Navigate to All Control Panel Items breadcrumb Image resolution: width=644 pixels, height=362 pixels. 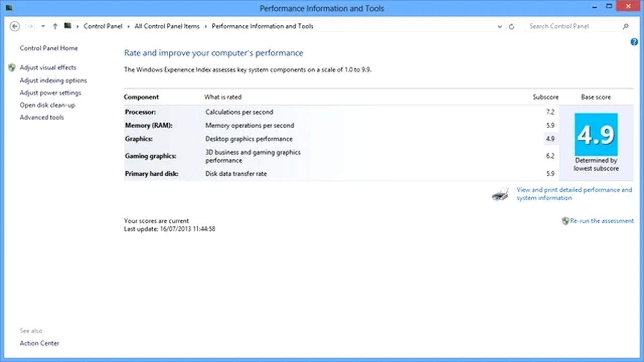(167, 26)
